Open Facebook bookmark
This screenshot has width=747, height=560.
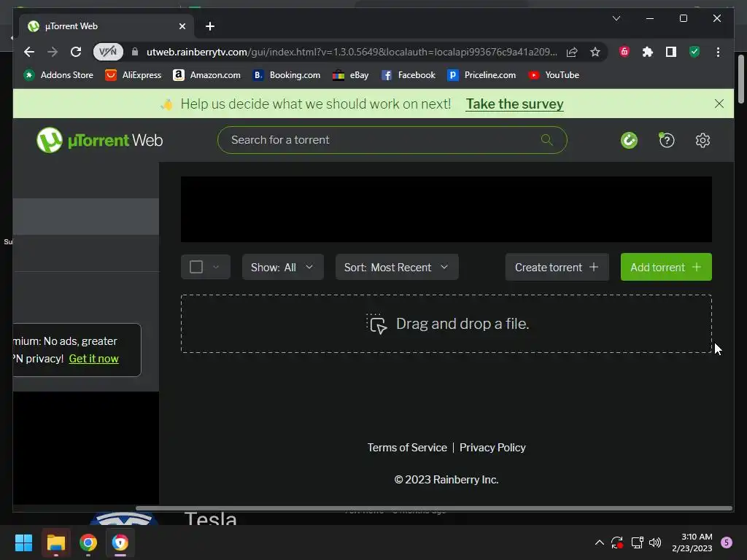409,75
